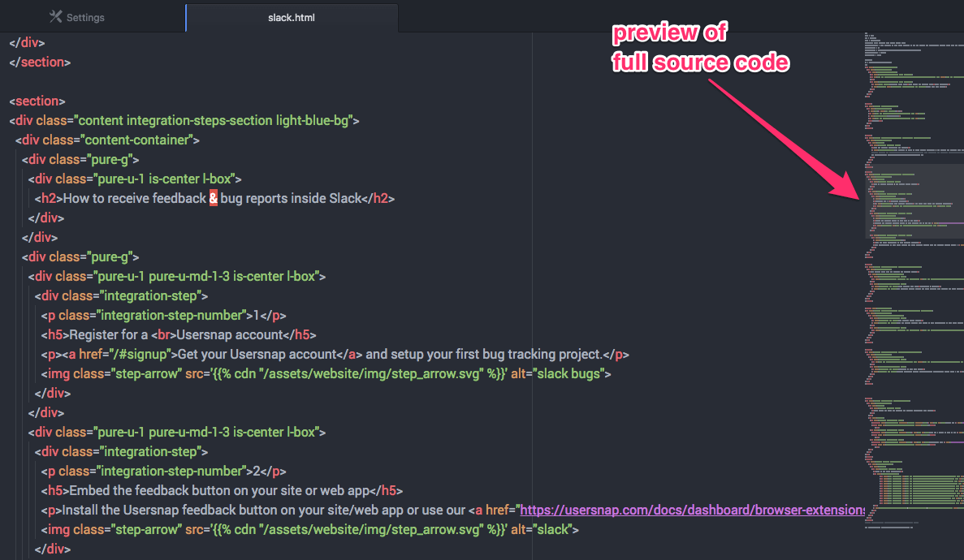
Task: Place cursor on the highlighted ampersand character
Action: pos(214,199)
